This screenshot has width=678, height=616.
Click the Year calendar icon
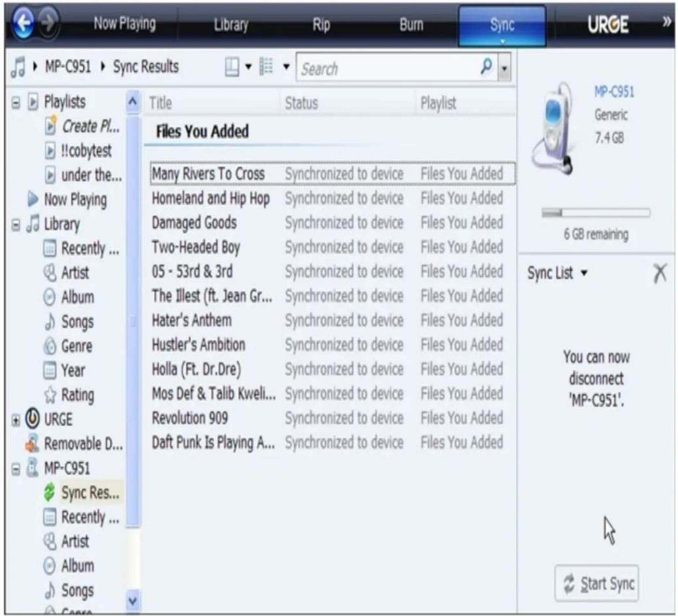coord(50,370)
